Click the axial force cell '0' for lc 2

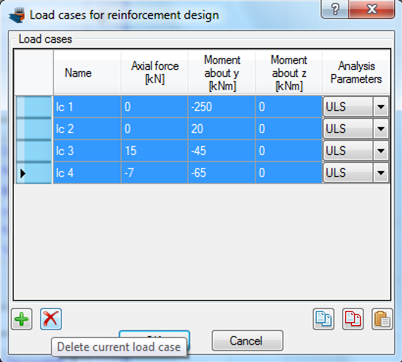[155, 129]
